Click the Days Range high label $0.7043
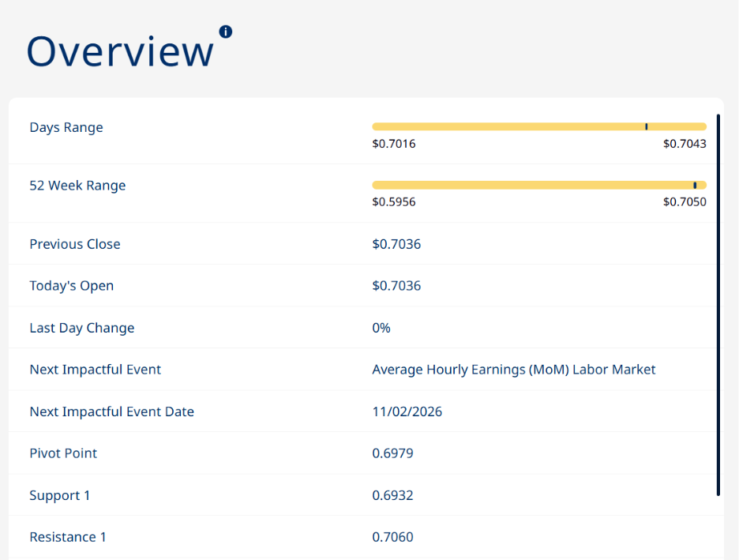Viewport: 739px width, 560px height. point(685,144)
